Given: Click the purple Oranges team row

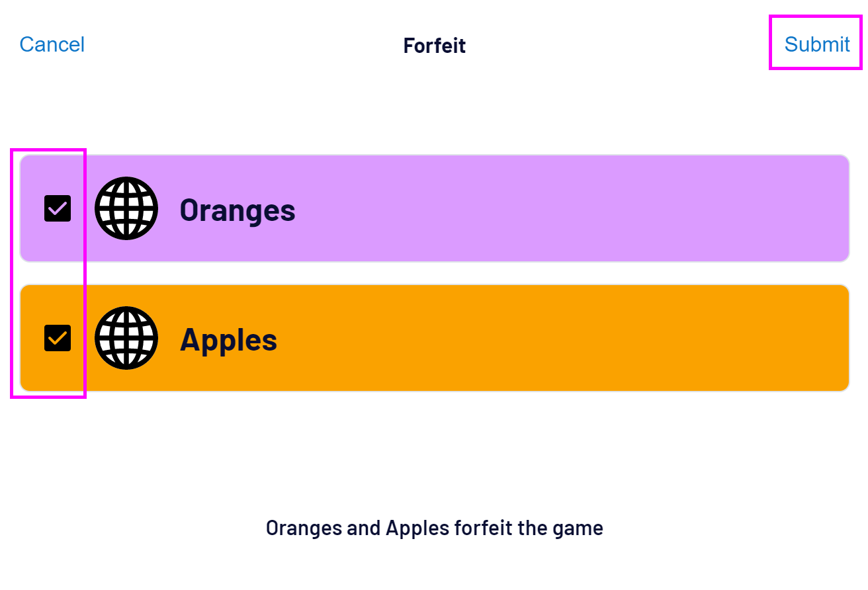Looking at the screenshot, I should [x=529, y=208].
